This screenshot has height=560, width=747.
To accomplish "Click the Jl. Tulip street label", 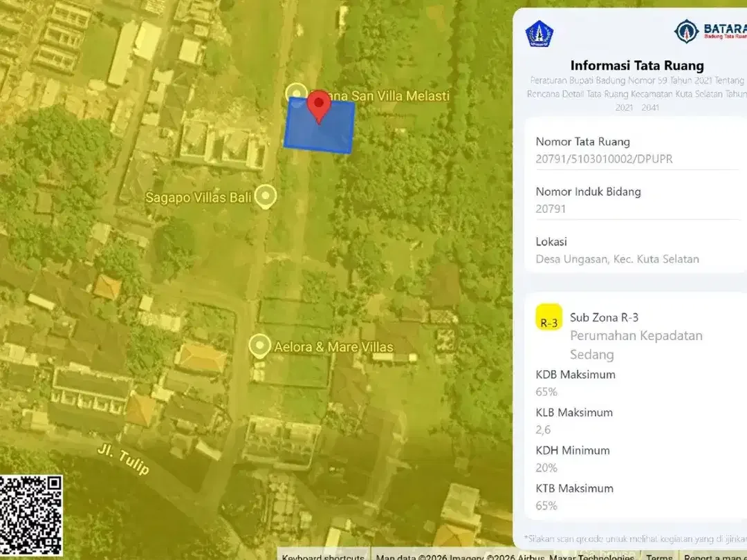I will pos(123,459).
